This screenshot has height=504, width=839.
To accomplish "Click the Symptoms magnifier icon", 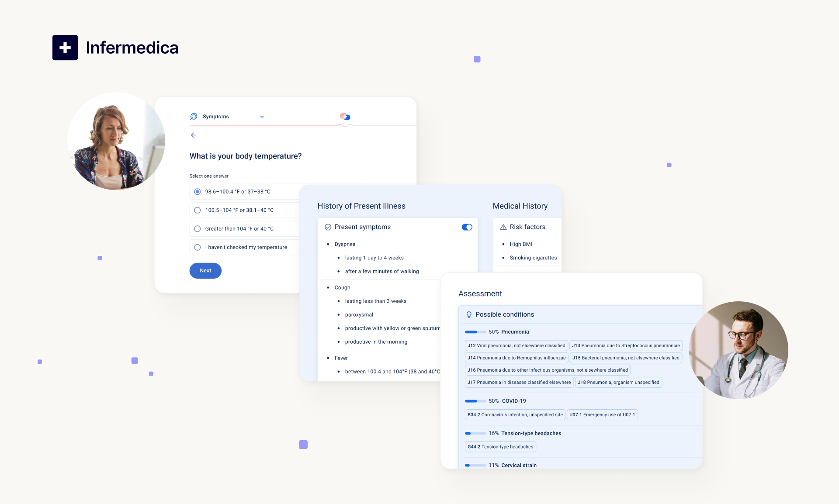I will coord(194,117).
